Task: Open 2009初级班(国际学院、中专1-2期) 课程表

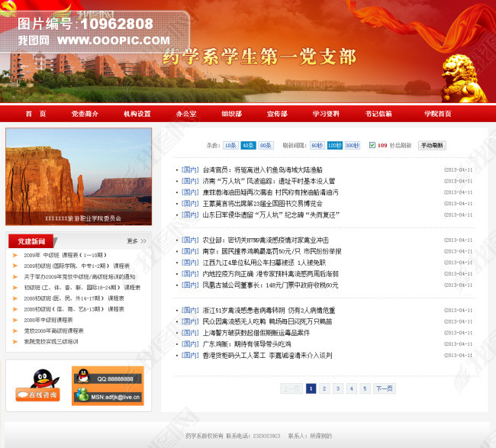Action: click(77, 266)
